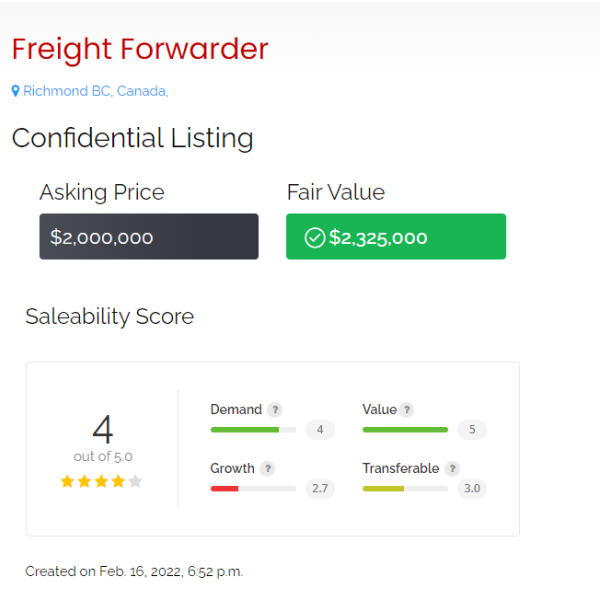Click the Transferable help question mark
Screen dimensions: 600x600
point(452,468)
